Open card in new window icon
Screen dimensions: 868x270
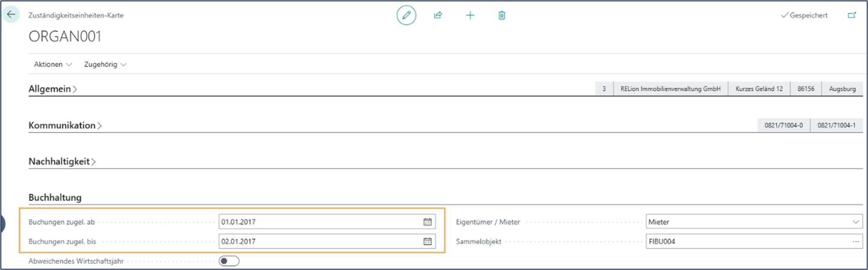point(852,15)
